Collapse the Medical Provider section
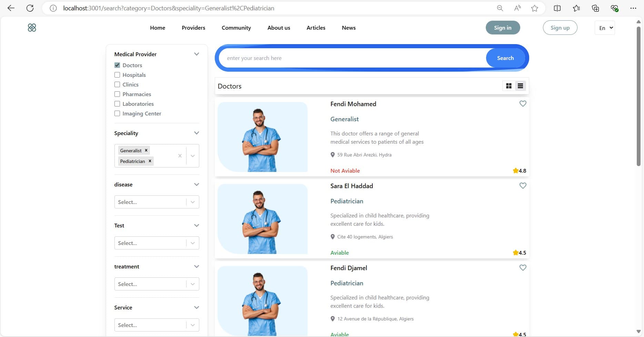Viewport: 644px width, 337px height. pos(197,54)
